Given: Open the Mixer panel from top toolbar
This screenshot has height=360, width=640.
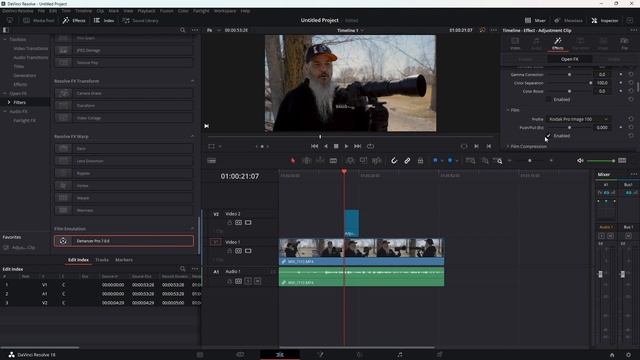Looking at the screenshot, I should [x=535, y=20].
